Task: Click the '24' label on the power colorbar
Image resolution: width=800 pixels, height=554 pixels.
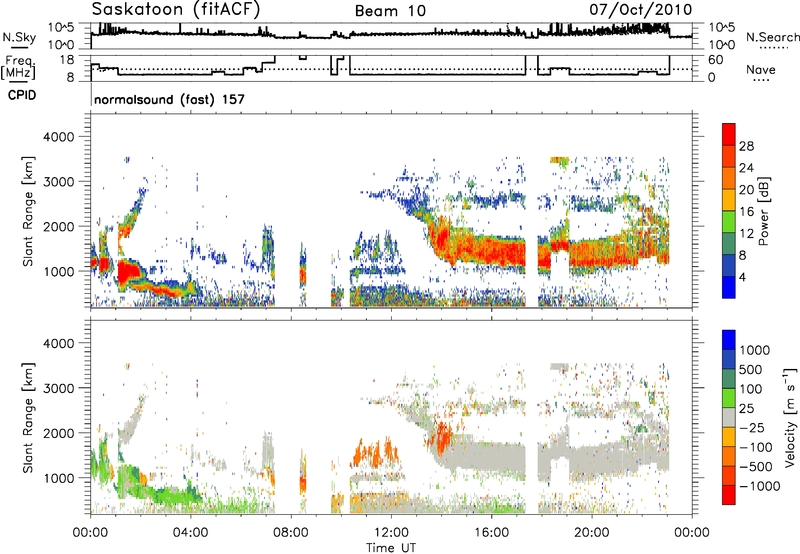Action: pyautogui.click(x=746, y=168)
